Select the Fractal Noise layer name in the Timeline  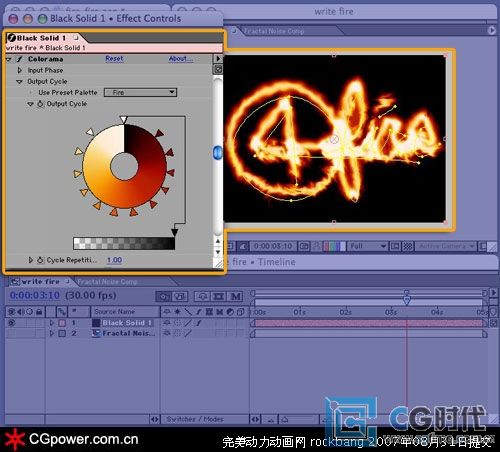[128, 333]
